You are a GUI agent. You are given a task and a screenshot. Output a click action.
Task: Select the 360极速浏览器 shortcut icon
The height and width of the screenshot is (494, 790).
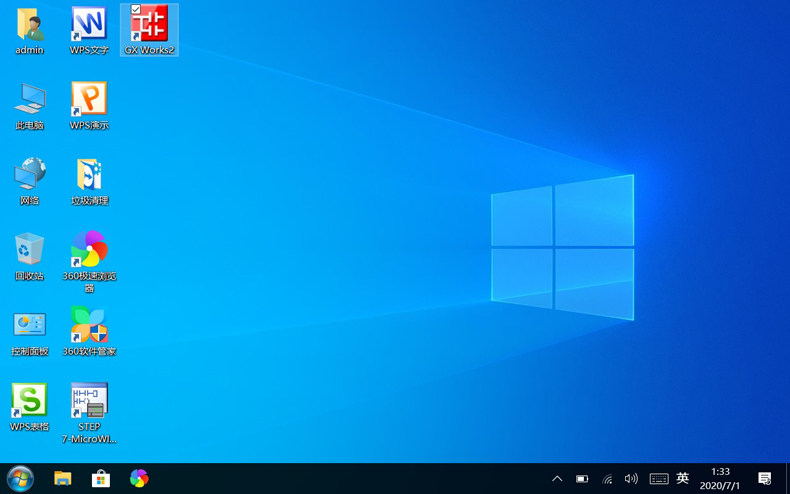point(89,249)
